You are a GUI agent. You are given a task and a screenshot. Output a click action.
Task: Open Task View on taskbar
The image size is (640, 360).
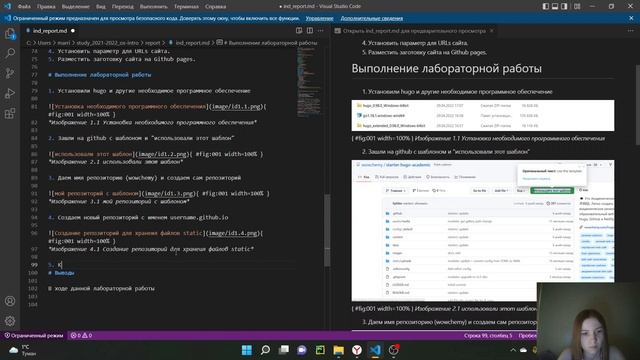(284, 350)
